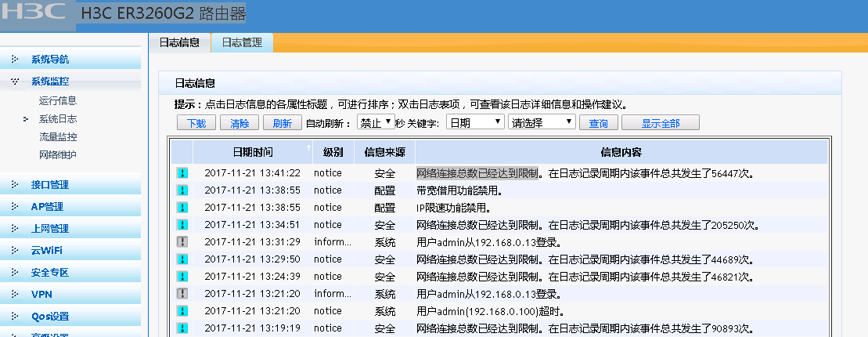Image resolution: width=868 pixels, height=337 pixels.
Task: Click the timestamp 2017-11-21 13:29:50
Action: [x=253, y=259]
